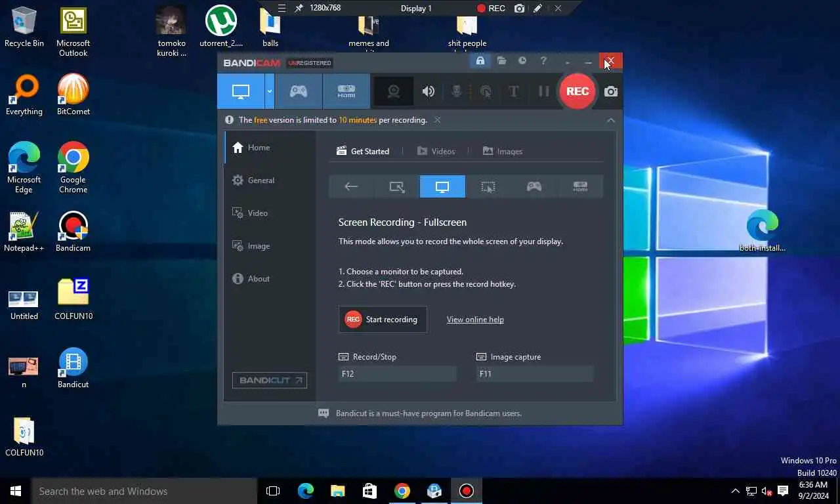
Task: Select Game Recording mode in the top toolbar
Action: (299, 91)
